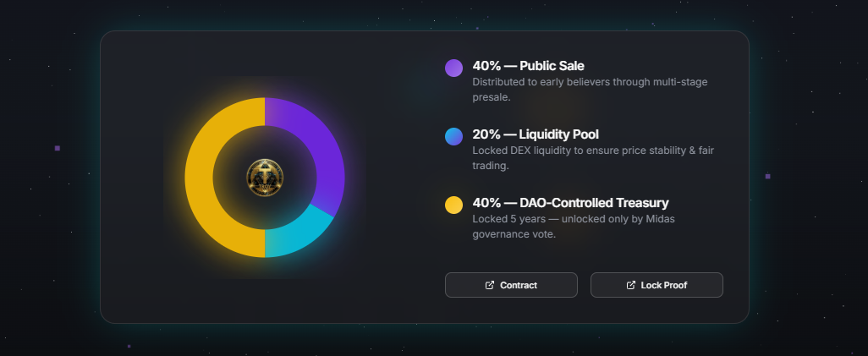Click the external-link icon on the Contract button
868x356 pixels.
490,285
